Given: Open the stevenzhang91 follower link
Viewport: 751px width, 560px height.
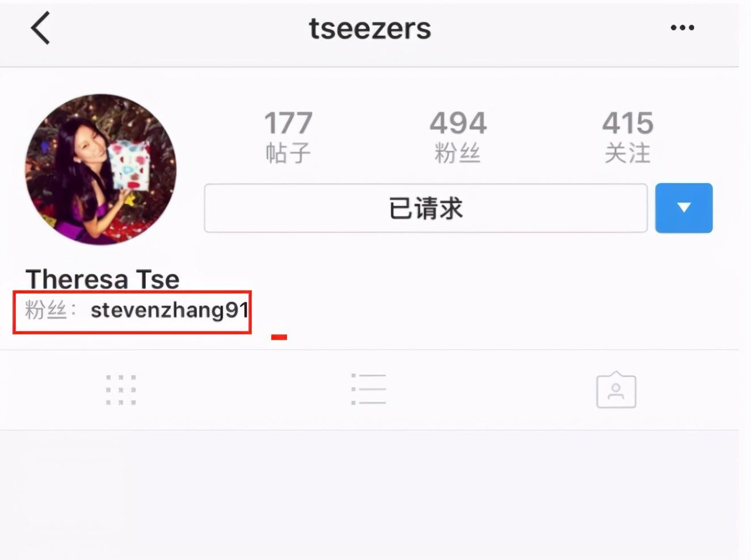Looking at the screenshot, I should (170, 311).
